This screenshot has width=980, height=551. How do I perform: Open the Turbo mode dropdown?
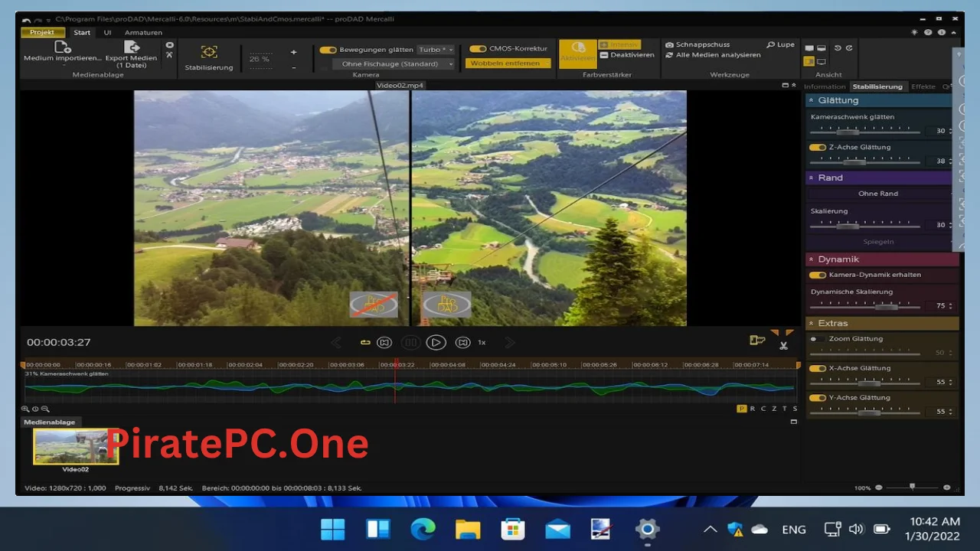(436, 49)
